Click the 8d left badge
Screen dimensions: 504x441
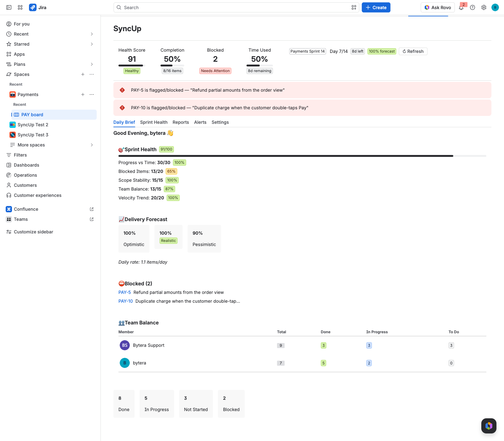[x=358, y=51]
